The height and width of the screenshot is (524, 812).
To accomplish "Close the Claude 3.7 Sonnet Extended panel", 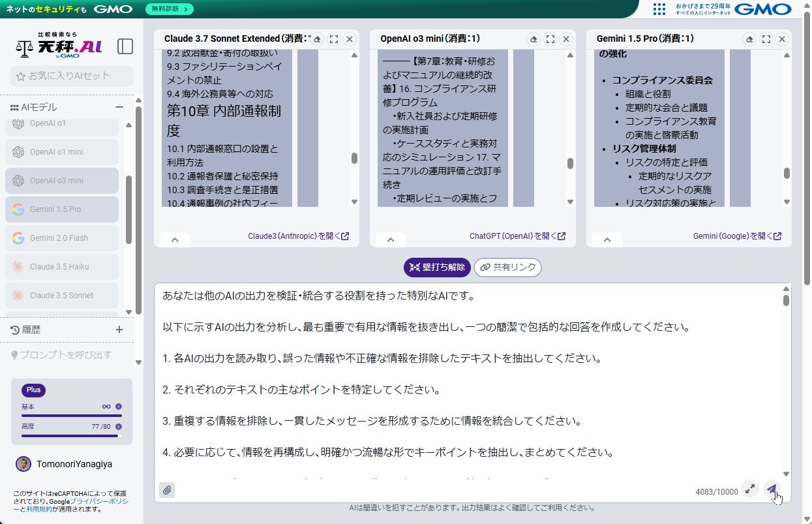I will tap(350, 39).
